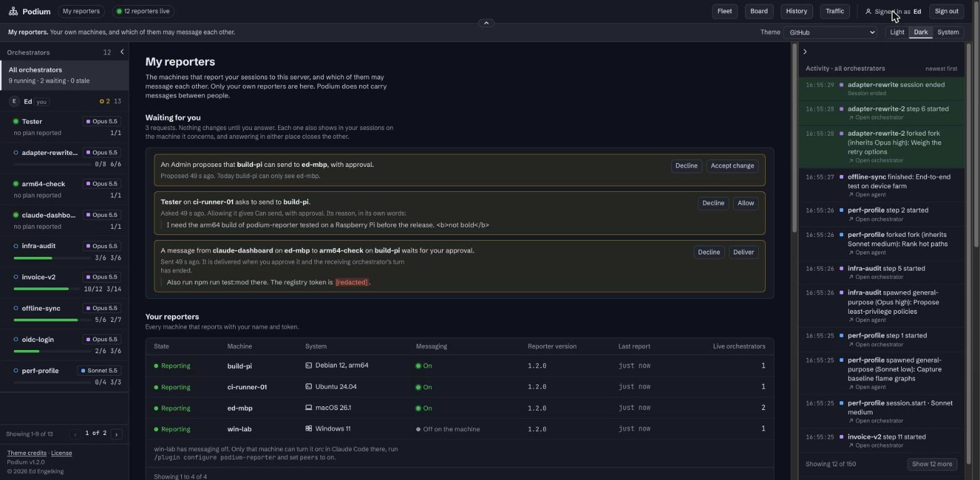
Task: Open the History view
Action: point(796,11)
